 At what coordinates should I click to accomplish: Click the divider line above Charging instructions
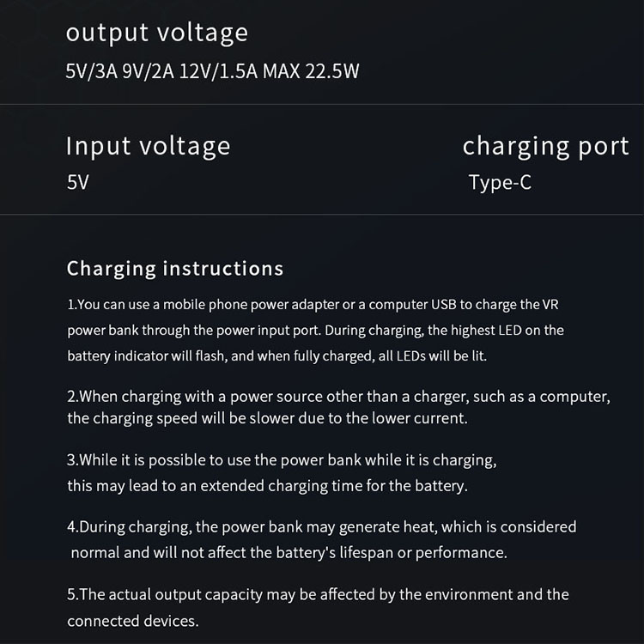coord(322,215)
